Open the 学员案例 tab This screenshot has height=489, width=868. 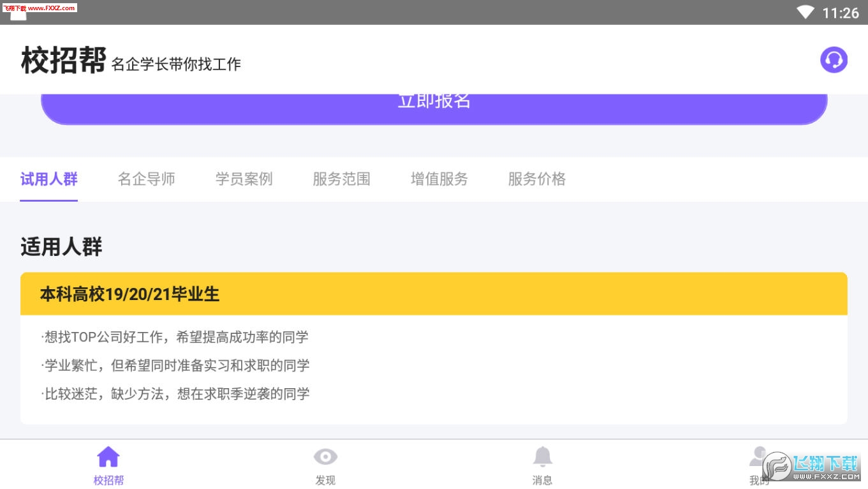[244, 179]
